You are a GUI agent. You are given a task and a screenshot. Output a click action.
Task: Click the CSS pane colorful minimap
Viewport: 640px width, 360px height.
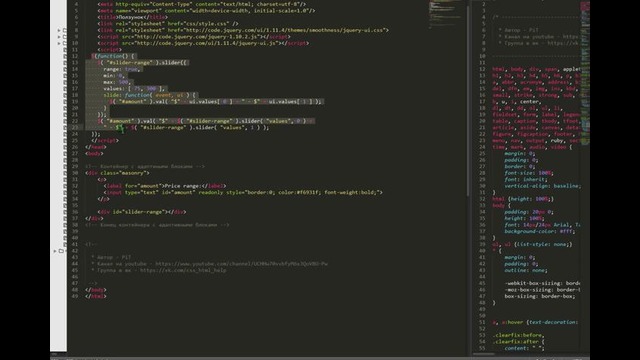point(585,73)
